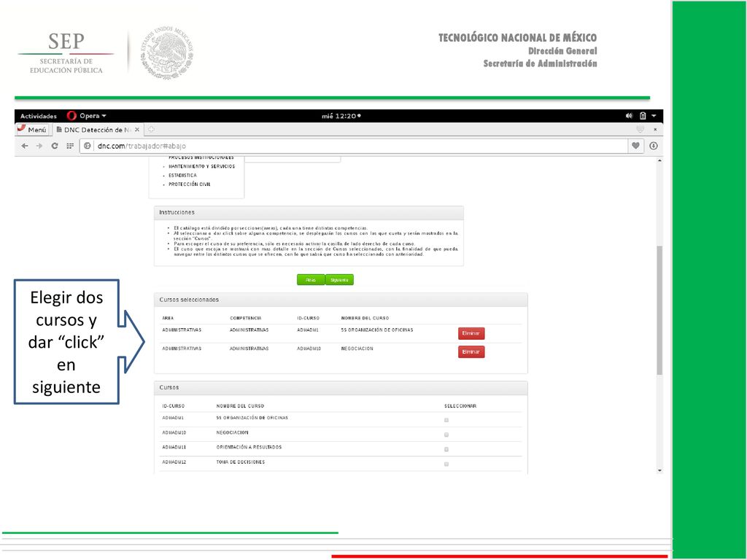Click 5S ORGANIZACIÓN DE OFICINAS in Cursos seleccionados
The width and height of the screenshot is (747, 560).
(377, 330)
